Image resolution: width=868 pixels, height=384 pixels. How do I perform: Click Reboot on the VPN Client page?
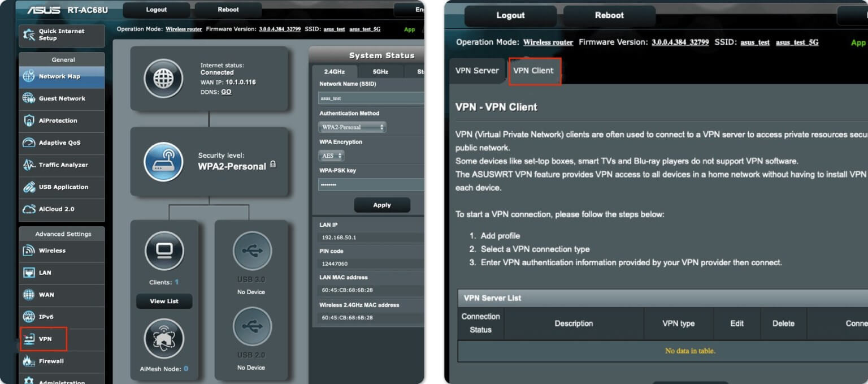(609, 15)
